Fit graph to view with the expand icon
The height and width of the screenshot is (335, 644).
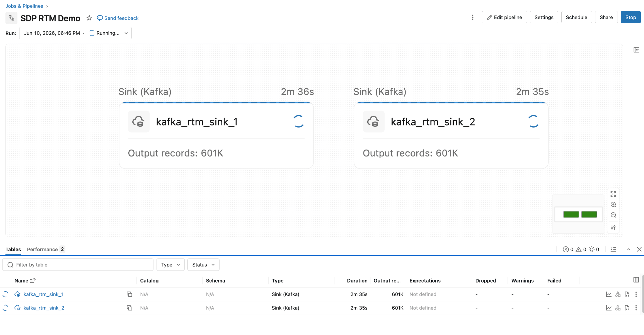613,194
